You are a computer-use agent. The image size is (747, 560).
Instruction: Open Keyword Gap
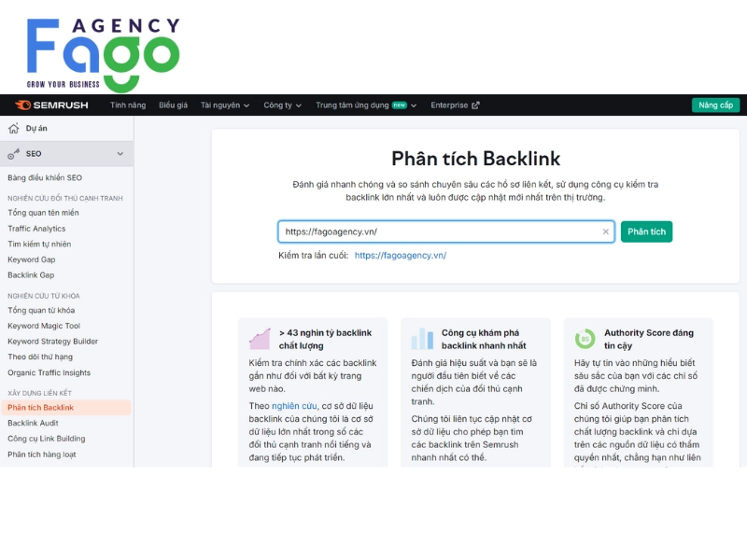pos(32,259)
